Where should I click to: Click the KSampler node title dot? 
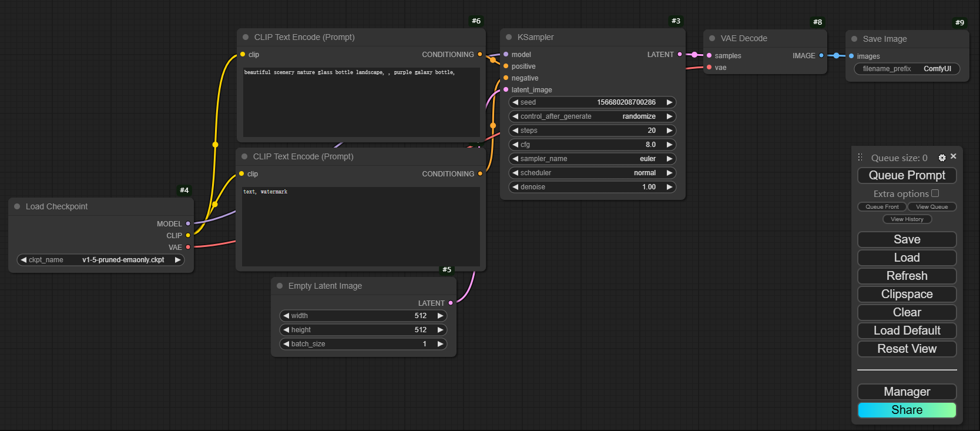(509, 37)
